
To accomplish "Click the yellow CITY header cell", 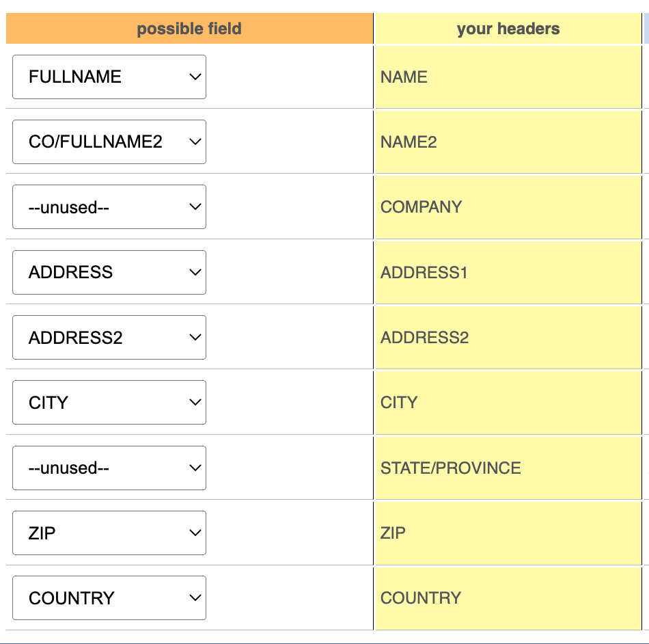I will [508, 402].
